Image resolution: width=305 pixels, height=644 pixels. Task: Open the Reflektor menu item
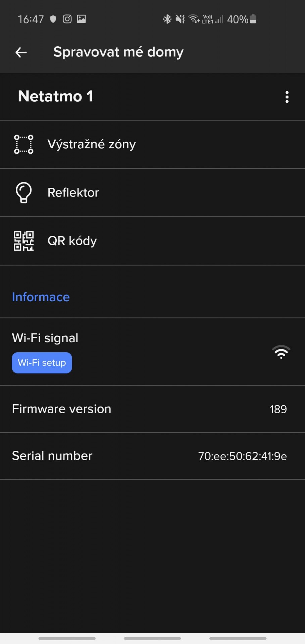(73, 193)
